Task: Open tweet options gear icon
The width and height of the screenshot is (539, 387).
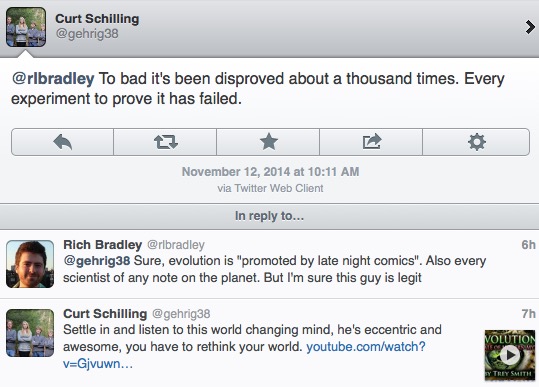Action: (476, 142)
